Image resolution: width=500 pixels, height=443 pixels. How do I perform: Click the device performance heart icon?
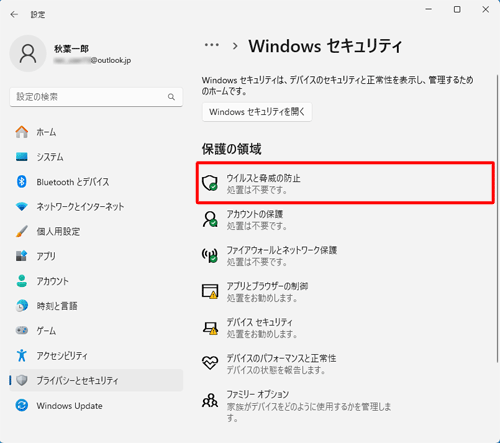[210, 363]
